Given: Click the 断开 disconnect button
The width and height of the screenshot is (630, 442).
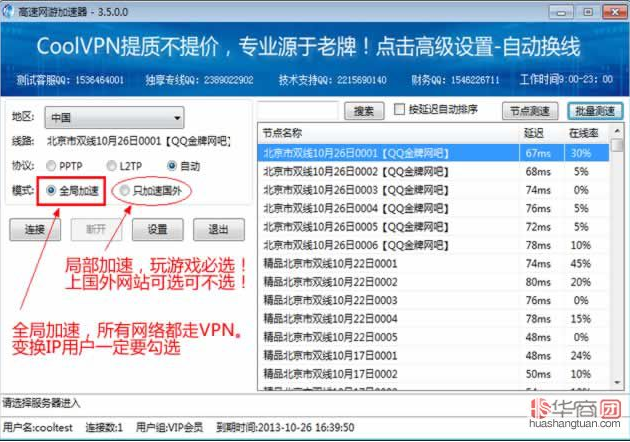Looking at the screenshot, I should pyautogui.click(x=96, y=230).
